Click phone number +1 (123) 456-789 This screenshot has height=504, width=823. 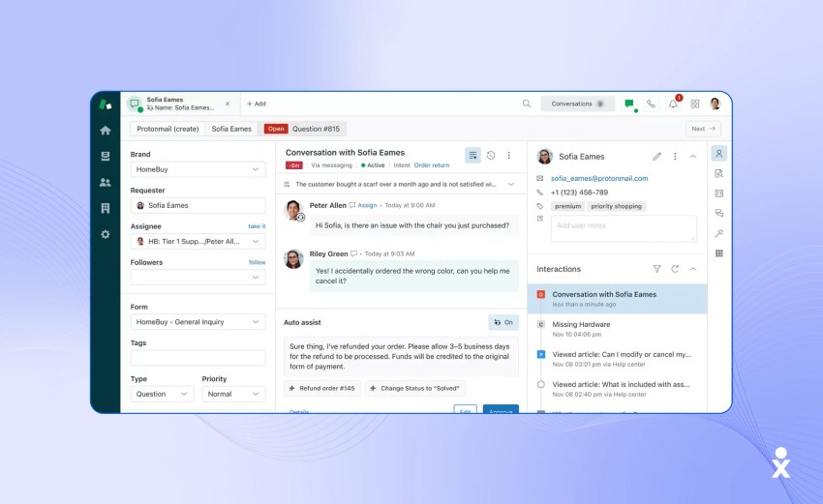(579, 193)
